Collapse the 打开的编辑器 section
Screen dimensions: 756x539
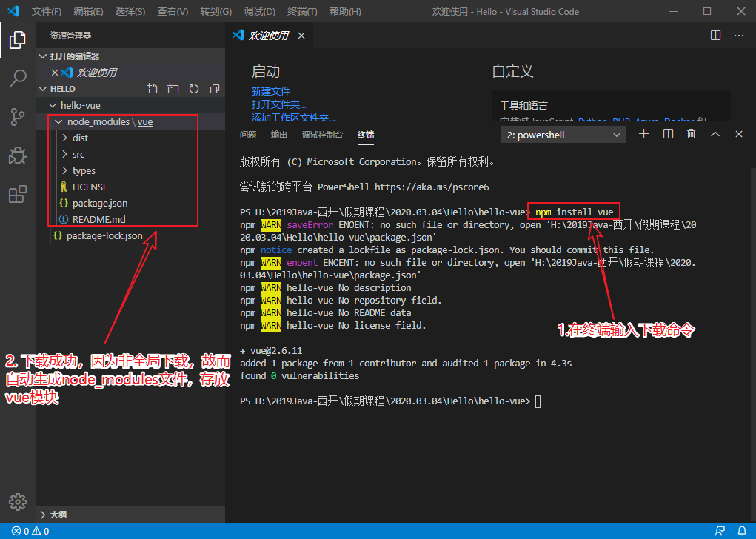(130, 56)
